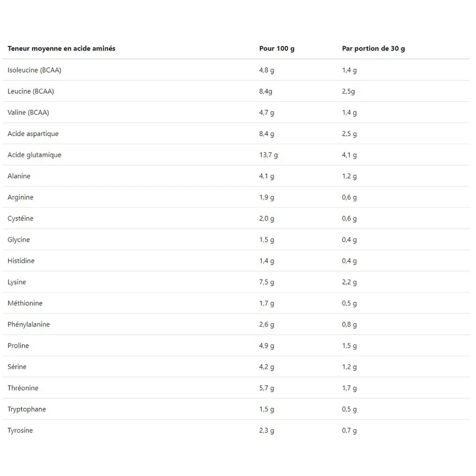Click the Glycine row label
This screenshot has height=476, width=476.
[x=19, y=240]
